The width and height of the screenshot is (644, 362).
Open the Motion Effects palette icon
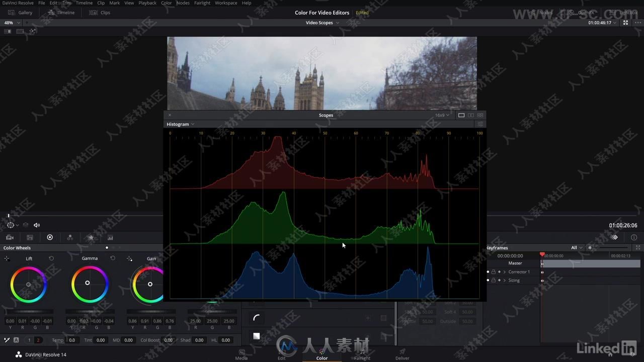click(x=91, y=237)
